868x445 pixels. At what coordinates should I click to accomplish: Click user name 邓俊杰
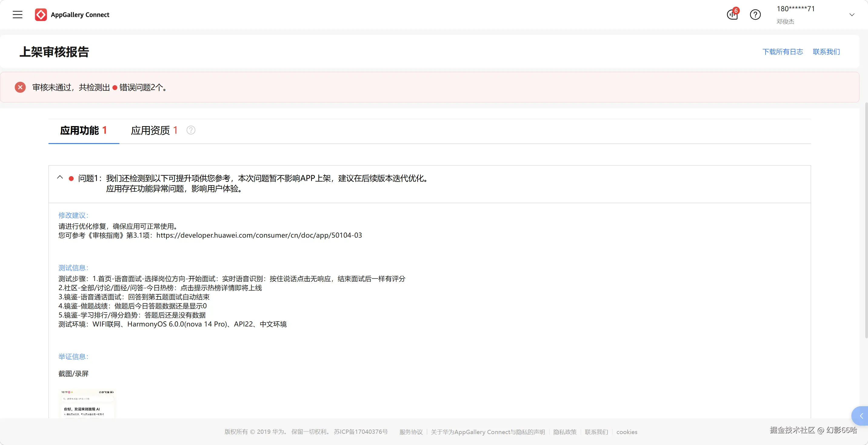click(x=785, y=21)
